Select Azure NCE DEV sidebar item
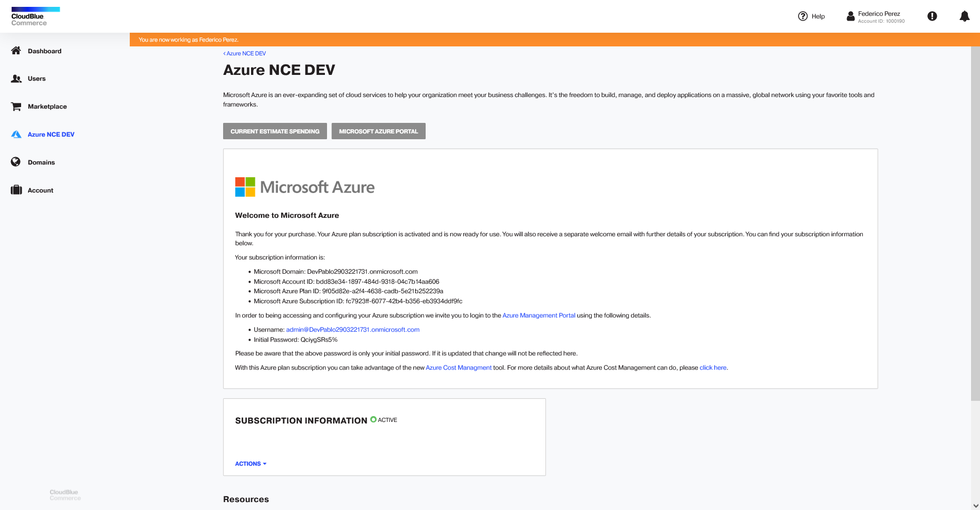This screenshot has height=510, width=980. click(x=51, y=134)
